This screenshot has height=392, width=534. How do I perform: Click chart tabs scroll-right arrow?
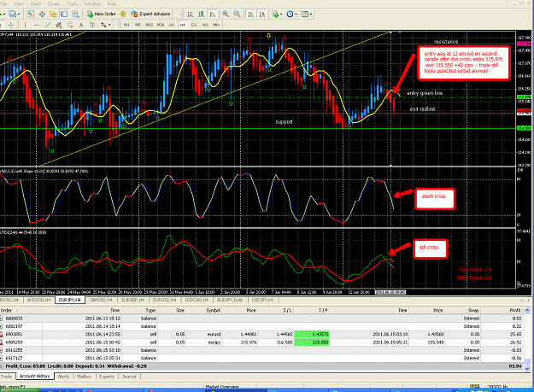[529, 300]
